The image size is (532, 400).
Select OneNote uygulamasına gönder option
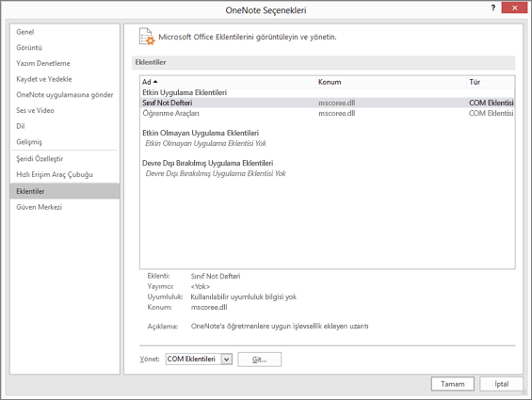(64, 95)
